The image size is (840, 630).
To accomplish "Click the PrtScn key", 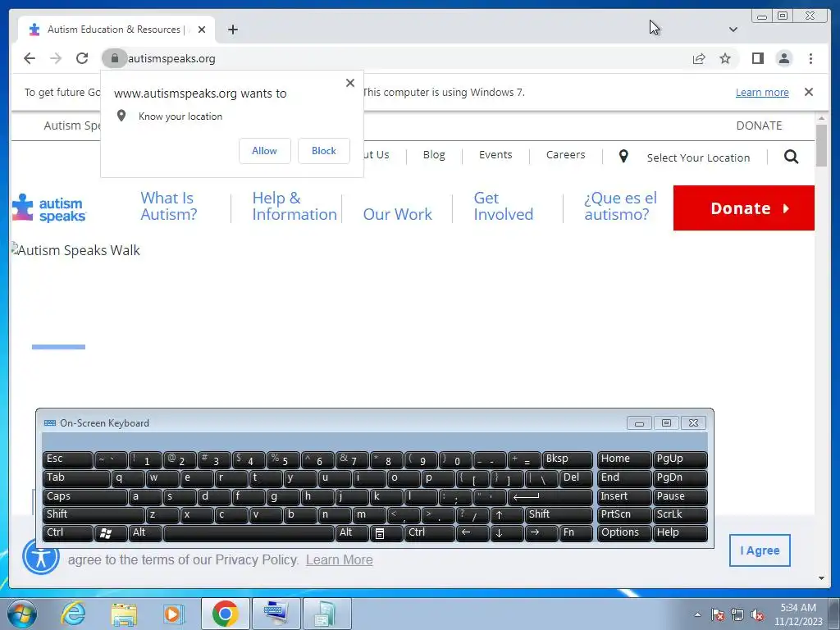I will tap(624, 515).
